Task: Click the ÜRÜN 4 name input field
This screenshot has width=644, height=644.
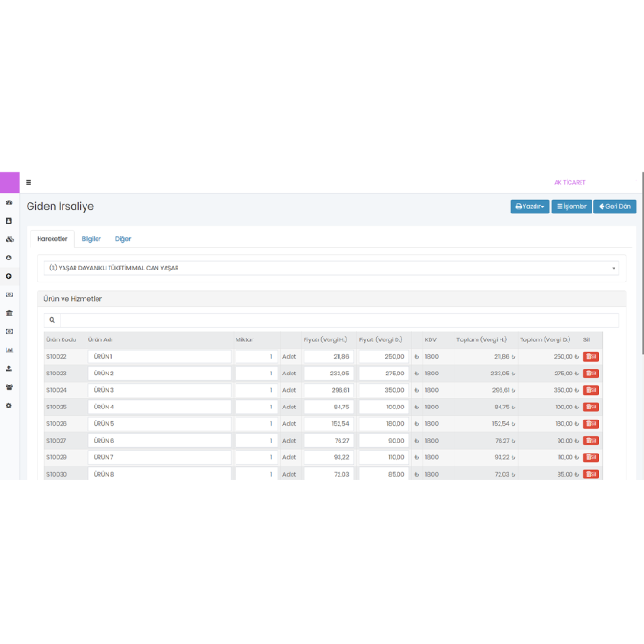Action: tap(159, 407)
